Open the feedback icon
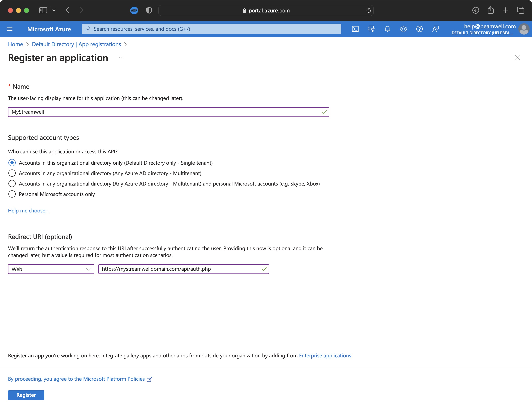 pyautogui.click(x=436, y=29)
